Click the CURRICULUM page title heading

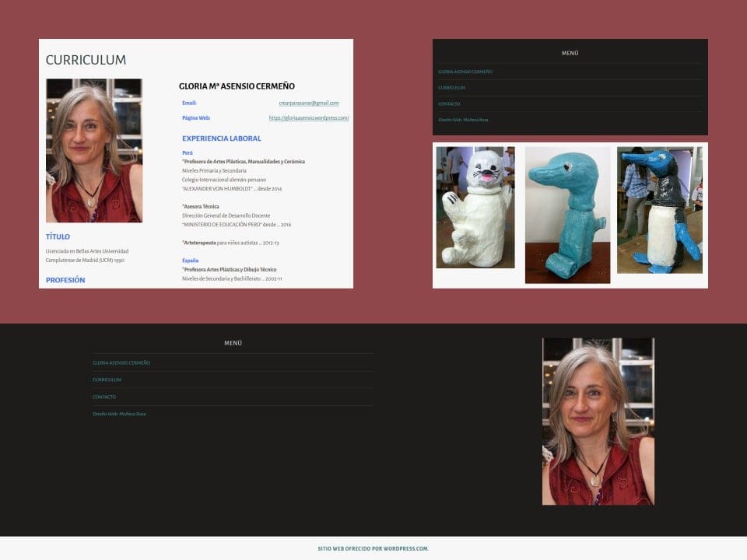point(86,60)
